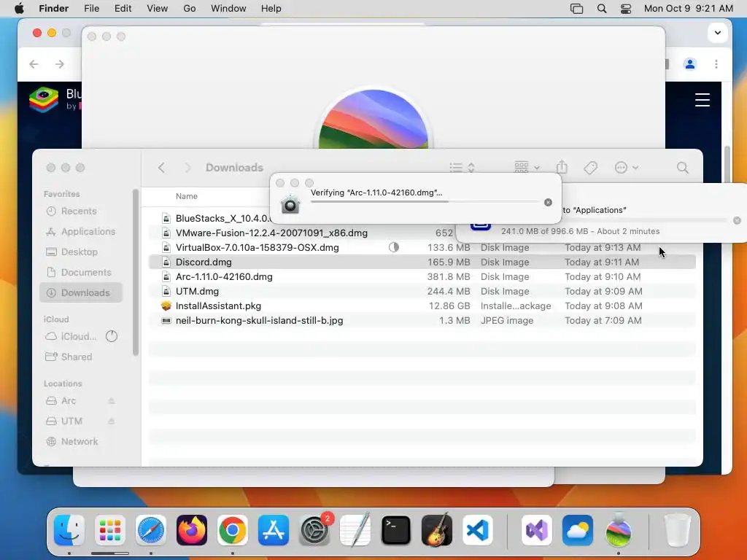Open the App Store Dock icon
The image size is (747, 560).
click(x=274, y=530)
